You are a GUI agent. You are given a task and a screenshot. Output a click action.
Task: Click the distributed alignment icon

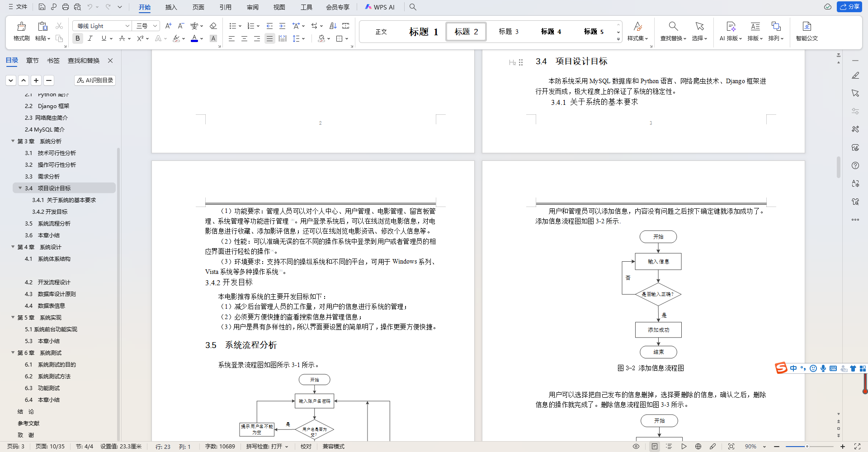click(x=283, y=38)
